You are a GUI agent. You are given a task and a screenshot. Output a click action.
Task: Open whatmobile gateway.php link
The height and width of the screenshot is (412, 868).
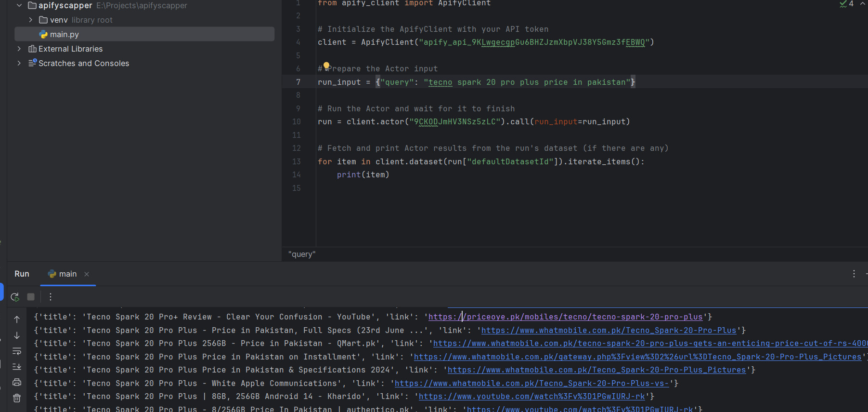coord(637,357)
